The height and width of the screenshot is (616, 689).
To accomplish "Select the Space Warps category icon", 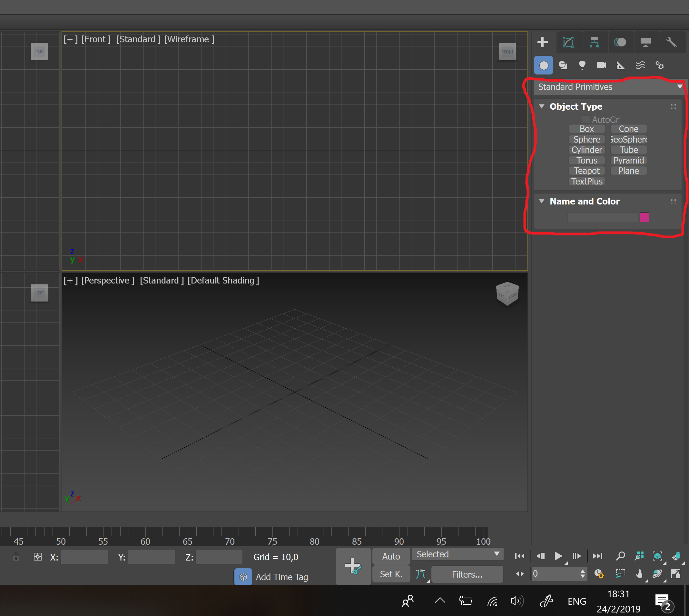I will click(640, 65).
